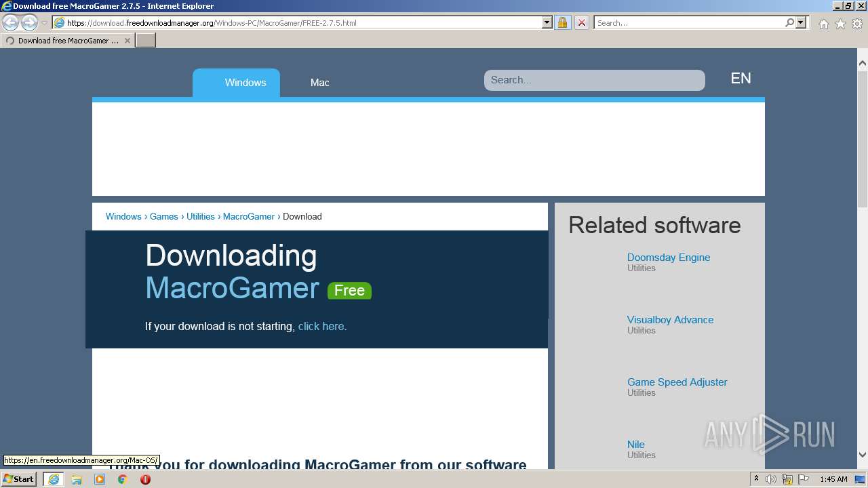Switch to the Windows platform tab
Viewport: 868px width, 488px height.
point(236,83)
